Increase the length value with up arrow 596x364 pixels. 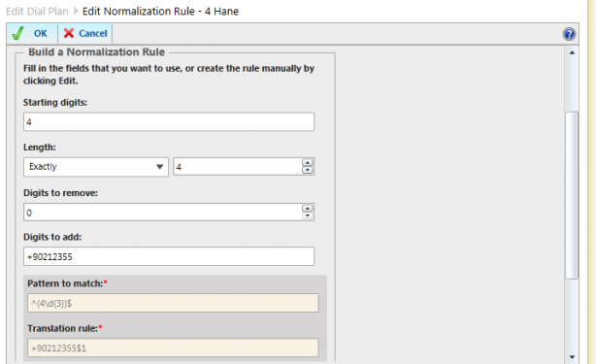(x=307, y=163)
